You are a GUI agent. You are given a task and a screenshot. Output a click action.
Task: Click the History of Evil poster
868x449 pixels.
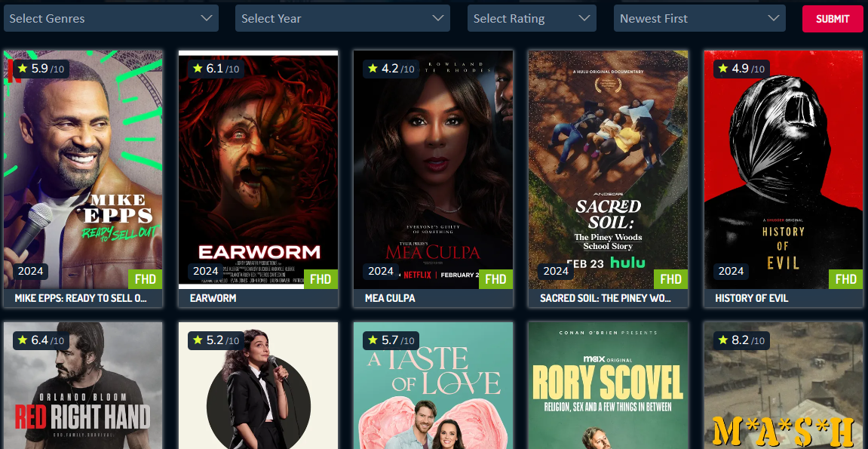783,170
